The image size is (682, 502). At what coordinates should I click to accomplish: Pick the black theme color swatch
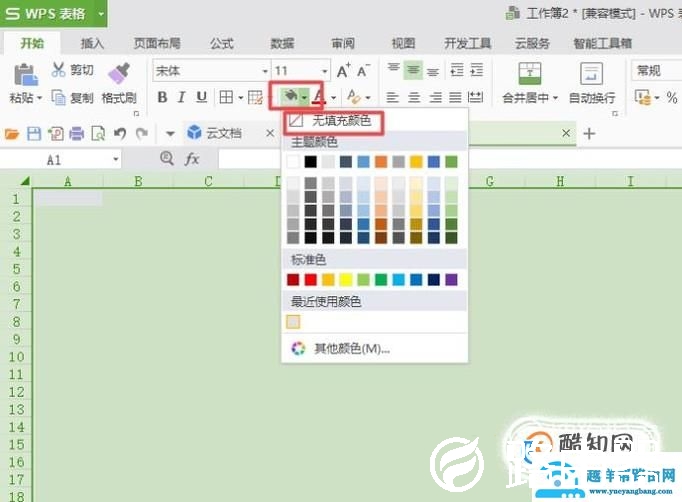(x=311, y=162)
